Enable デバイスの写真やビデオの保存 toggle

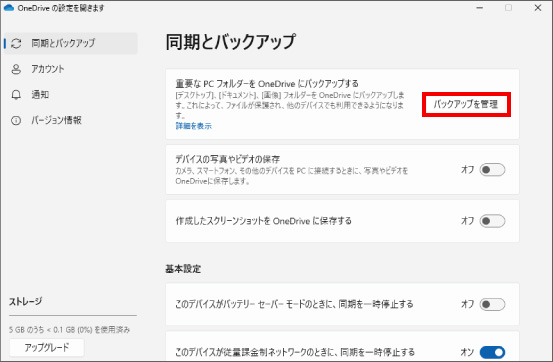[492, 170]
